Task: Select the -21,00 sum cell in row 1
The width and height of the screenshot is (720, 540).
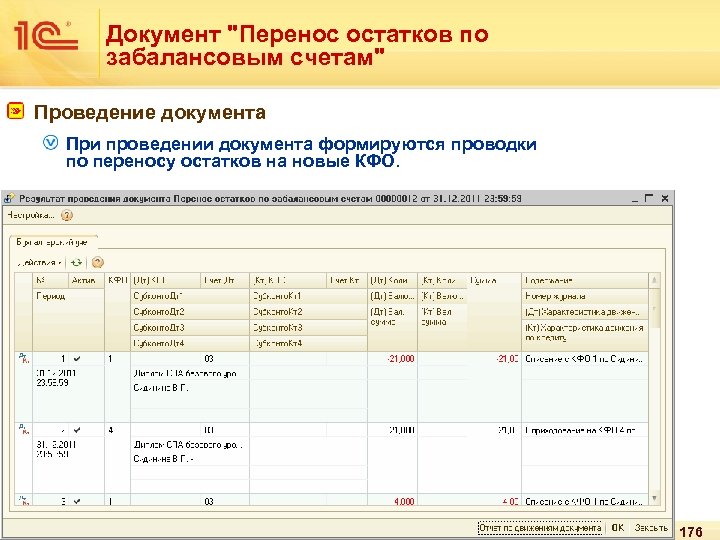Action: point(494,359)
